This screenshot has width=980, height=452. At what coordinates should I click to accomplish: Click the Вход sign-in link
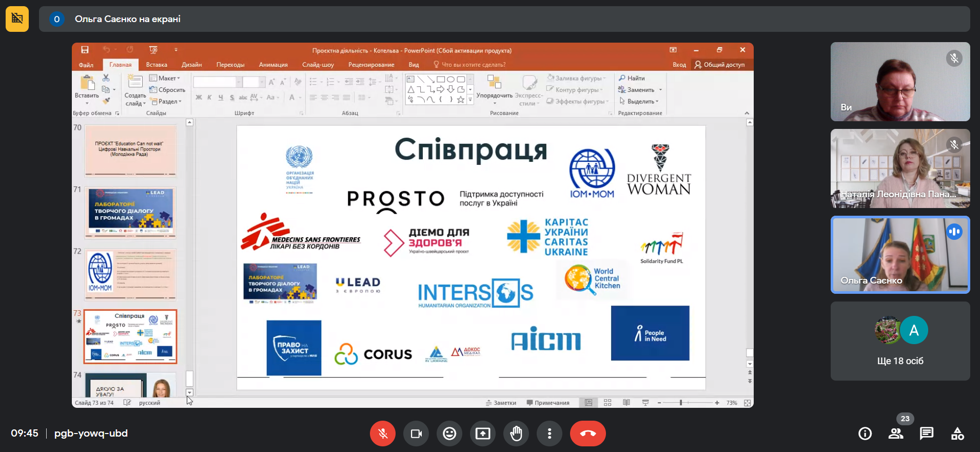pyautogui.click(x=679, y=65)
